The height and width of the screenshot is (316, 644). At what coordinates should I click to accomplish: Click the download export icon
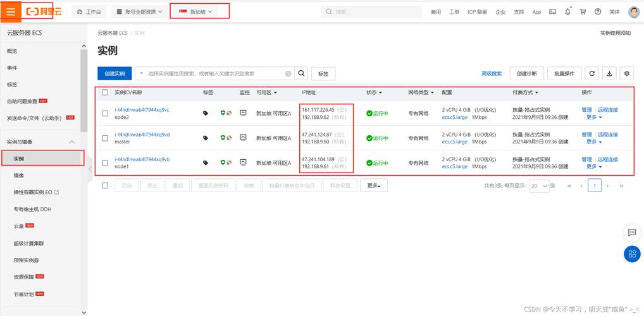pyautogui.click(x=609, y=73)
